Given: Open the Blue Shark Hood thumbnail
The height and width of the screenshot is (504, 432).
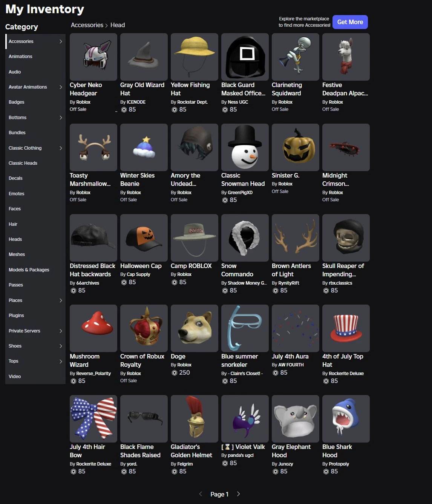Looking at the screenshot, I should pos(346,419).
